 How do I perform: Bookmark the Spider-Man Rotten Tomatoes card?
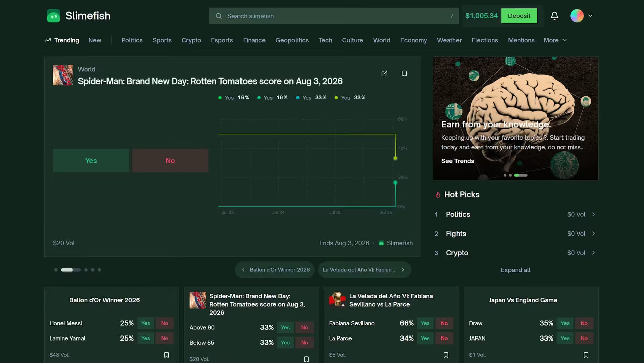[x=306, y=359]
